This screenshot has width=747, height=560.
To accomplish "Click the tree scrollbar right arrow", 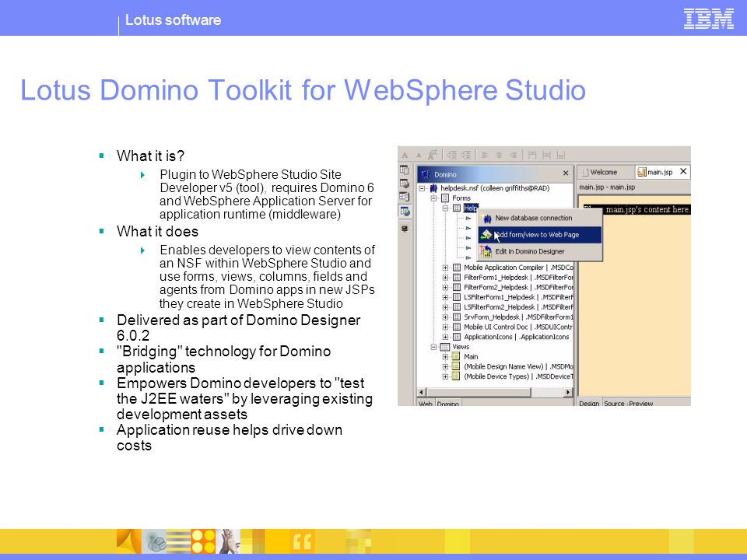I will 568,392.
